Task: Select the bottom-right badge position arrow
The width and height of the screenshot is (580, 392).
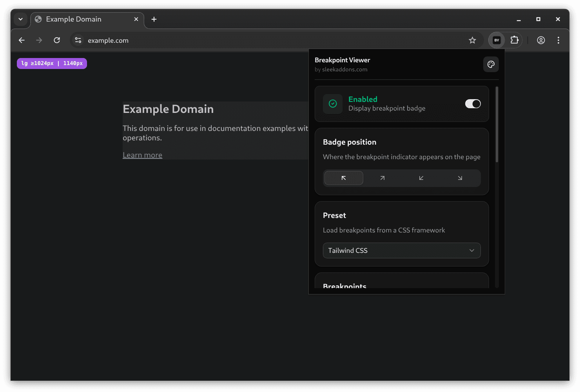Action: [x=460, y=178]
